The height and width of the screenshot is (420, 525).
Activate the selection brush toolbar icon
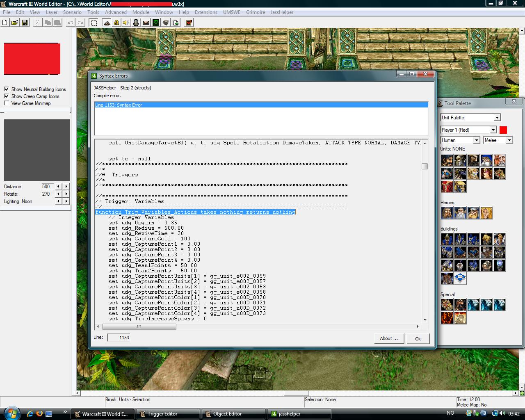pyautogui.click(x=94, y=23)
